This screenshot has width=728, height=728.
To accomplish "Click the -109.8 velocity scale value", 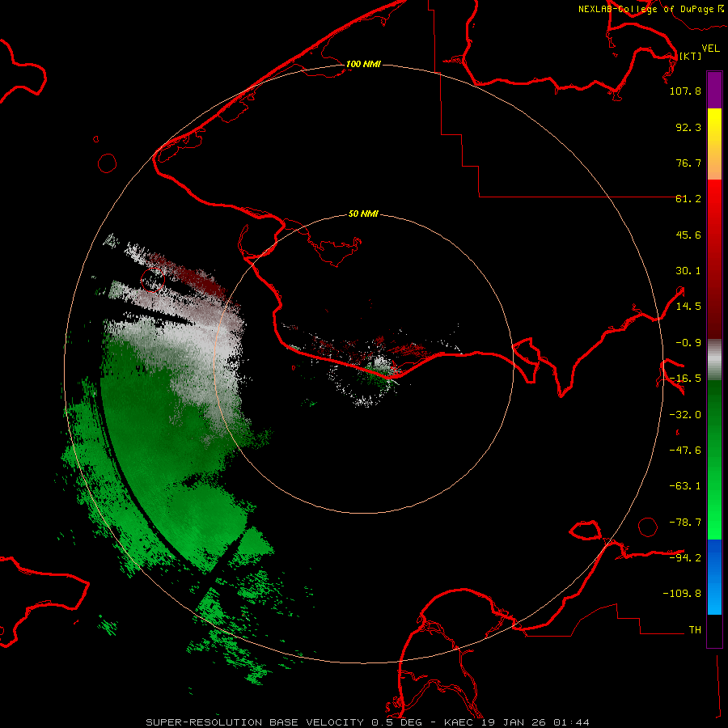I will pyautogui.click(x=682, y=594).
